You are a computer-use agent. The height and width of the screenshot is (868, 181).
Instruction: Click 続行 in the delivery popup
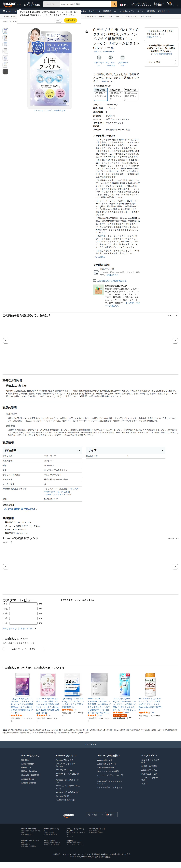[58, 21]
